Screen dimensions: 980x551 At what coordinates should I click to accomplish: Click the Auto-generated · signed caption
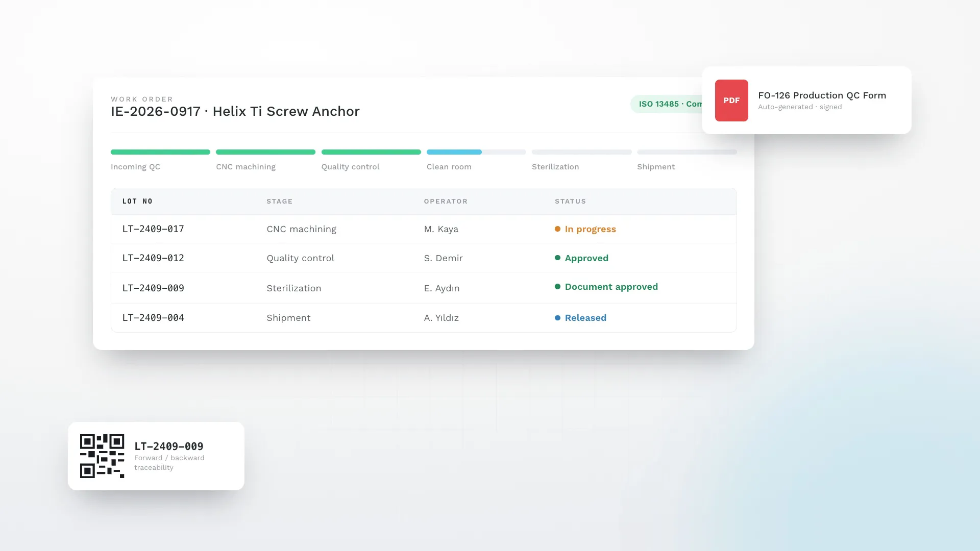tap(800, 107)
